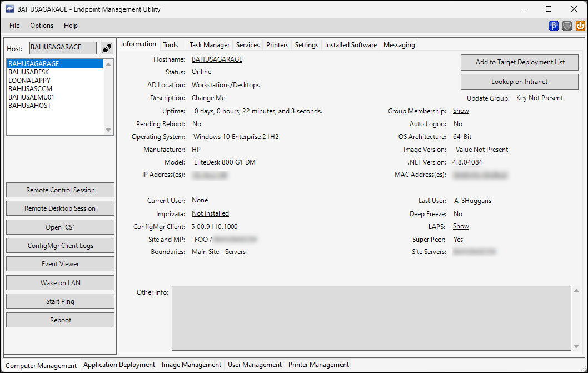
Task: Click the Open 'C$' button
Action: click(x=61, y=227)
